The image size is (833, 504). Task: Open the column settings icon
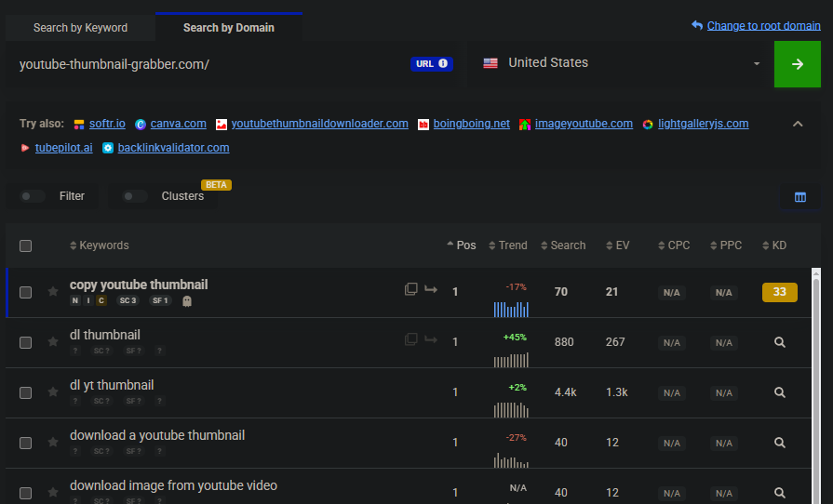click(x=799, y=197)
